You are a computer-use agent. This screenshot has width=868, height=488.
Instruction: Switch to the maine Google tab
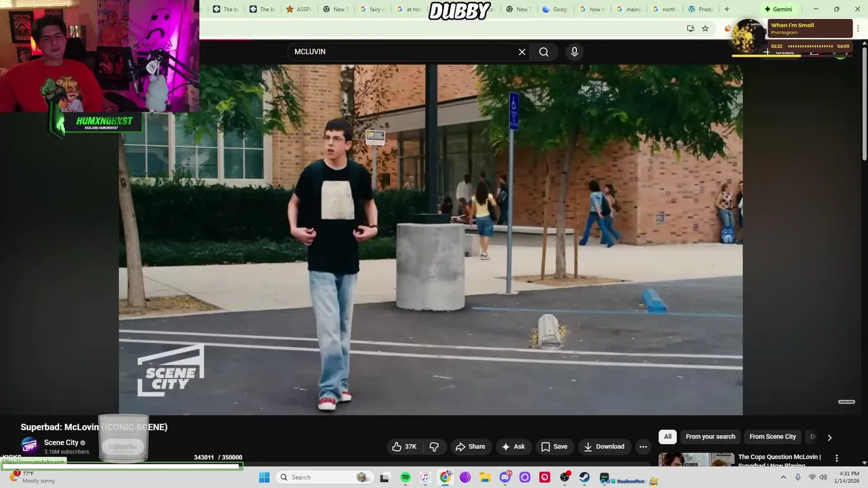[628, 9]
